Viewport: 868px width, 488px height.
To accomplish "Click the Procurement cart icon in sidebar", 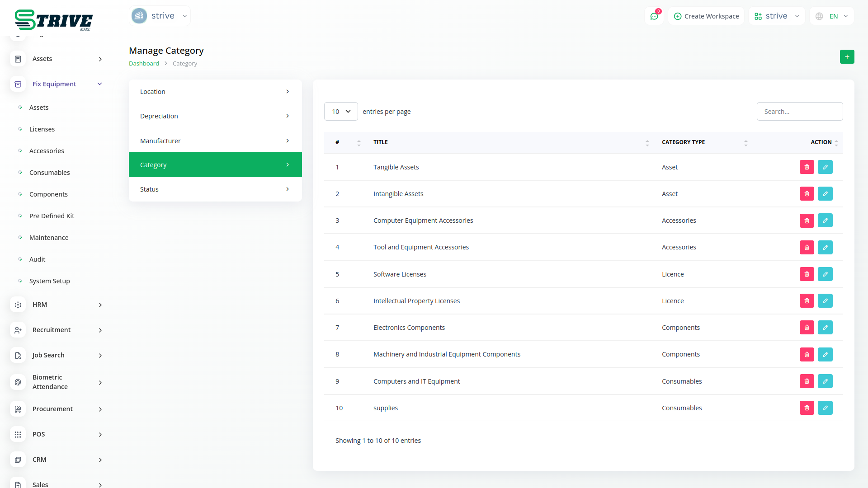I will tap(18, 409).
